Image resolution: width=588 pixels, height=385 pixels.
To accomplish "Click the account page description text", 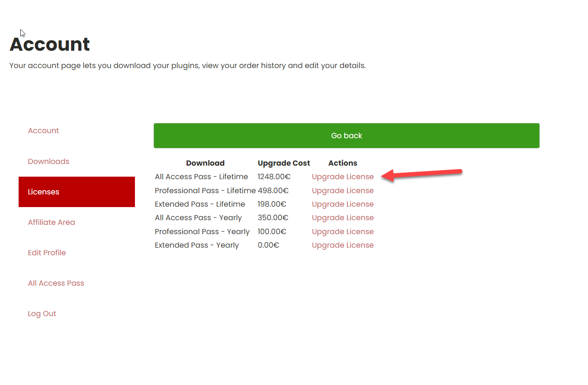I will coord(187,66).
